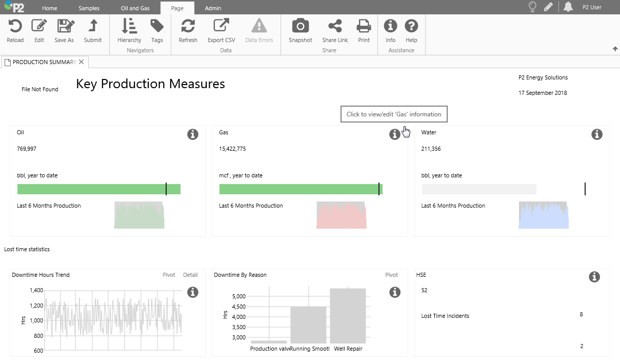Click the Share Link icon
Viewport: 620px width, 364px height.
(x=335, y=26)
